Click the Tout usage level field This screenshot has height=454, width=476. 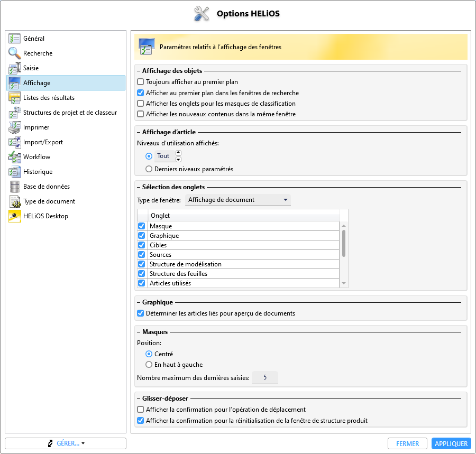(x=165, y=156)
